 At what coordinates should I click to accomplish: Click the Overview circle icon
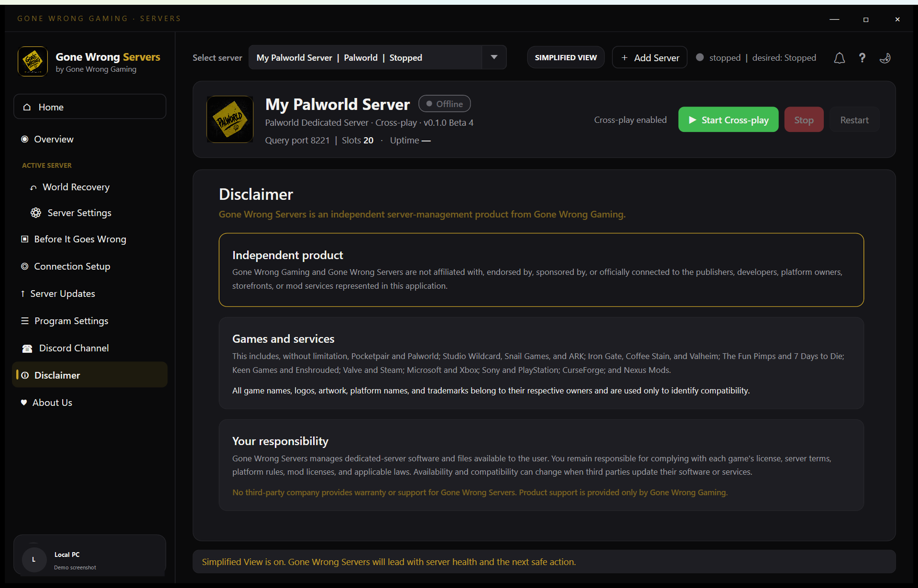(x=25, y=139)
